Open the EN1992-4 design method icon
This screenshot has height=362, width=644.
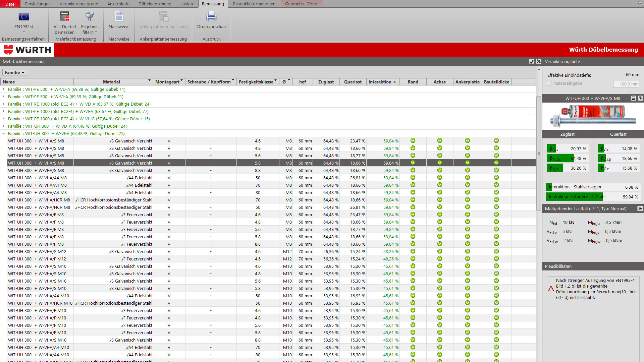pyautogui.click(x=23, y=16)
